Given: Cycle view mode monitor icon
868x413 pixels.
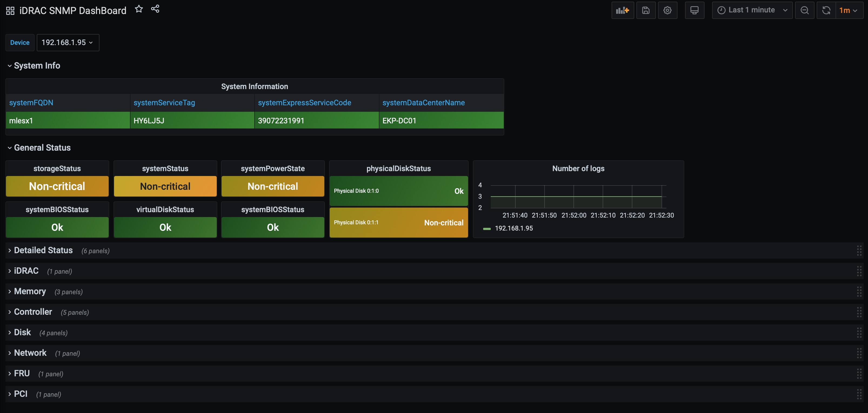Looking at the screenshot, I should pyautogui.click(x=694, y=10).
